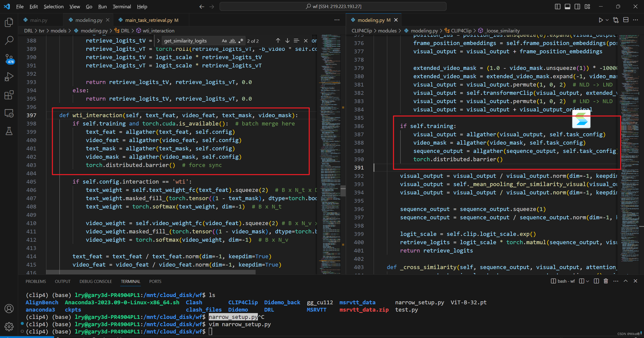Select models folder in left breadcrumb

pos(59,31)
